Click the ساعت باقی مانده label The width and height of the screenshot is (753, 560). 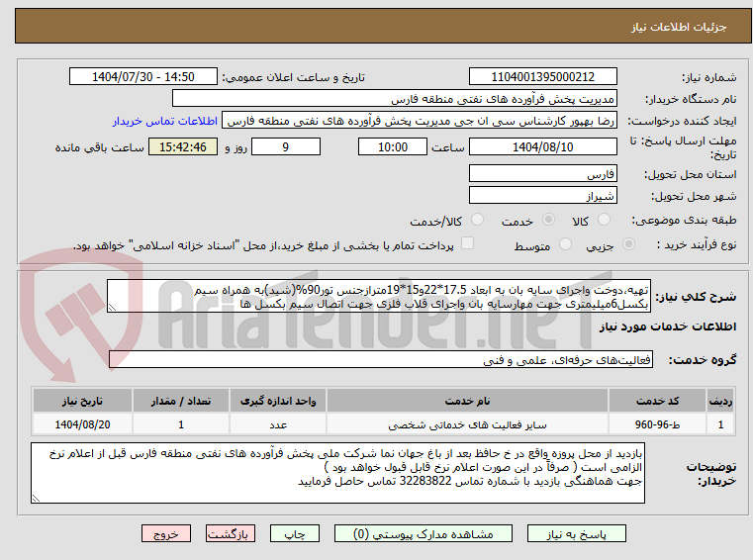(x=99, y=147)
